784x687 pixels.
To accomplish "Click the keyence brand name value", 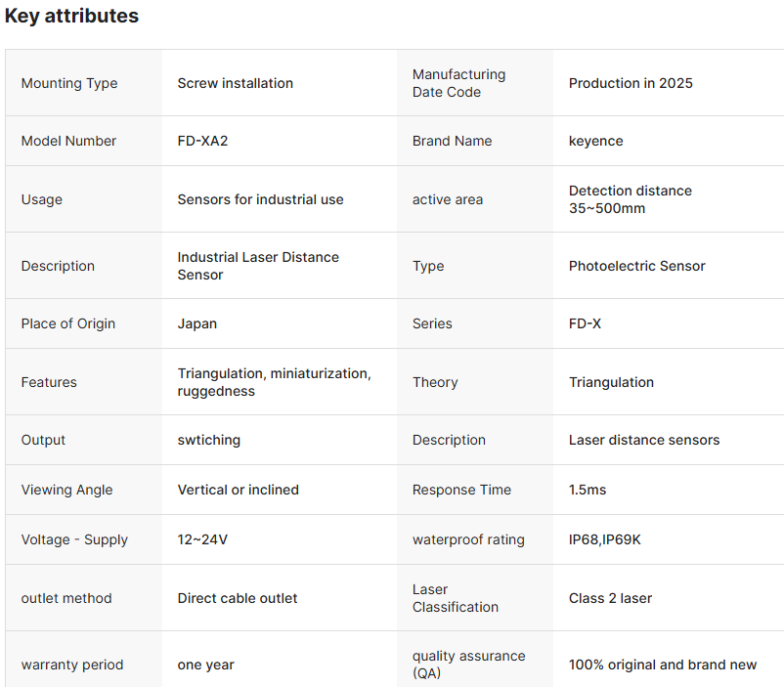I will coord(595,141).
